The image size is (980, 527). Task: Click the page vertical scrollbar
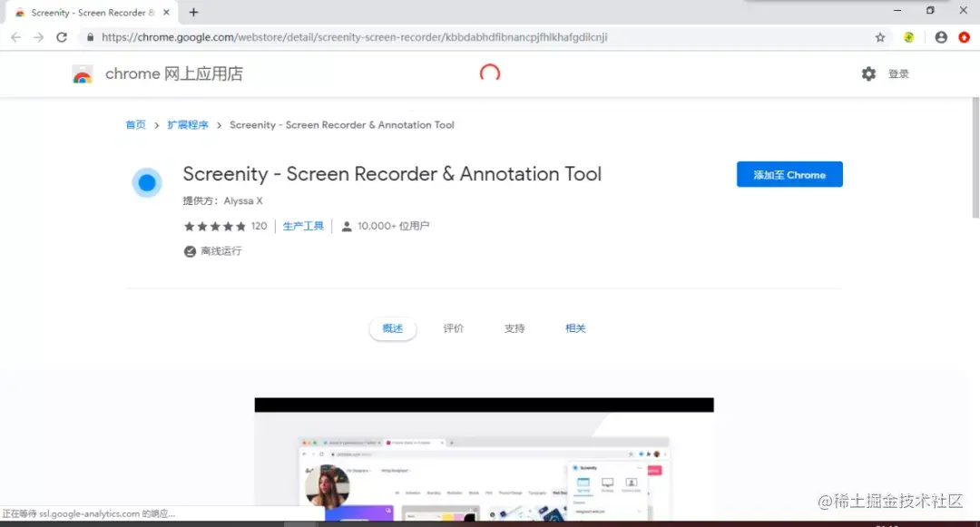[x=975, y=157]
